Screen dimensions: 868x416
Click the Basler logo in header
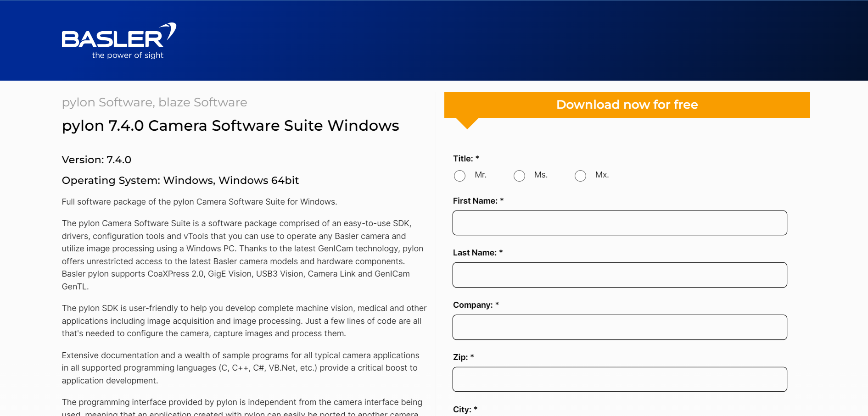119,41
